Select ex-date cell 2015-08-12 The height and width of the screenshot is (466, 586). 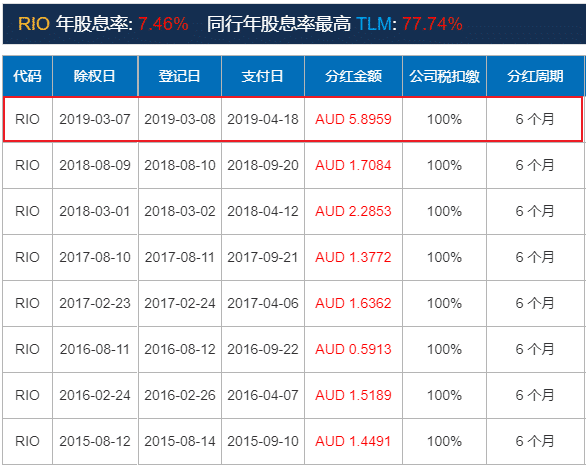95,441
